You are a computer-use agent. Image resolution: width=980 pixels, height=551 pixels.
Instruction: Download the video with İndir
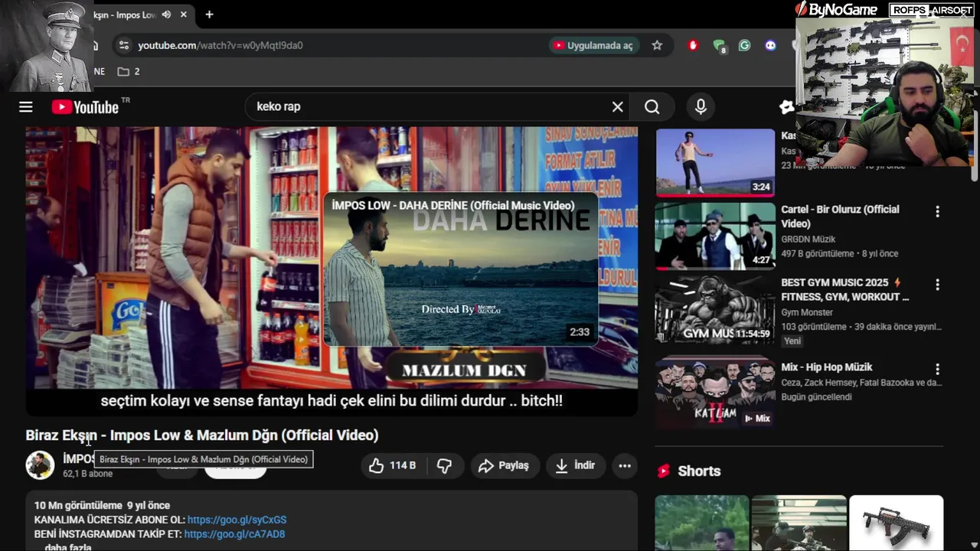pyautogui.click(x=575, y=465)
